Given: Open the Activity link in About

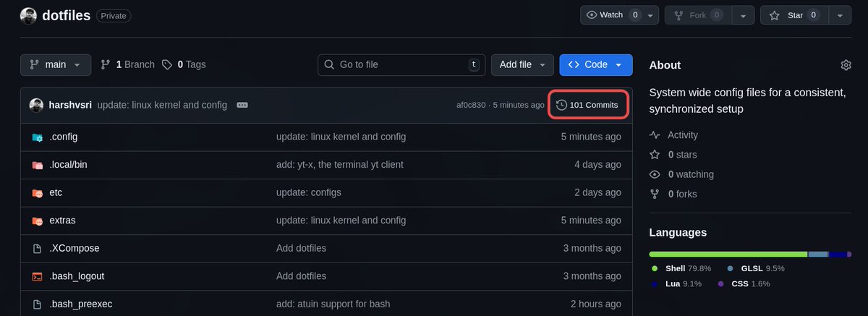Looking at the screenshot, I should click(x=674, y=135).
